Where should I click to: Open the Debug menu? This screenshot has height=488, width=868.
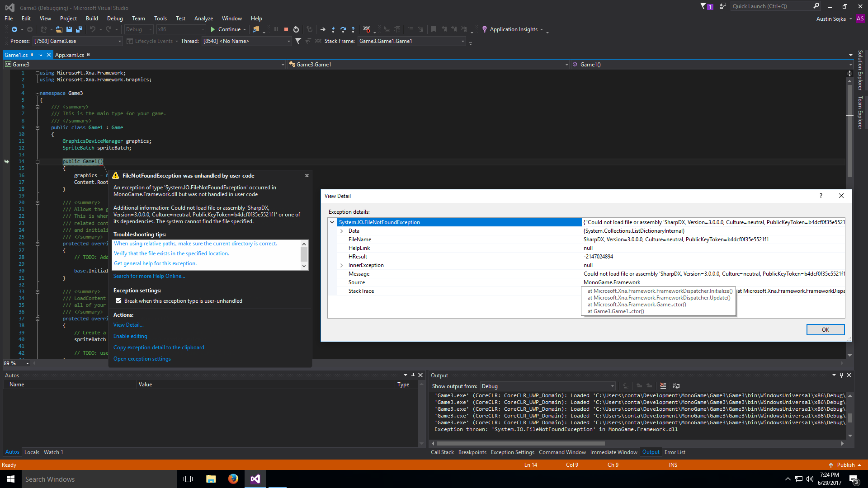click(115, 19)
